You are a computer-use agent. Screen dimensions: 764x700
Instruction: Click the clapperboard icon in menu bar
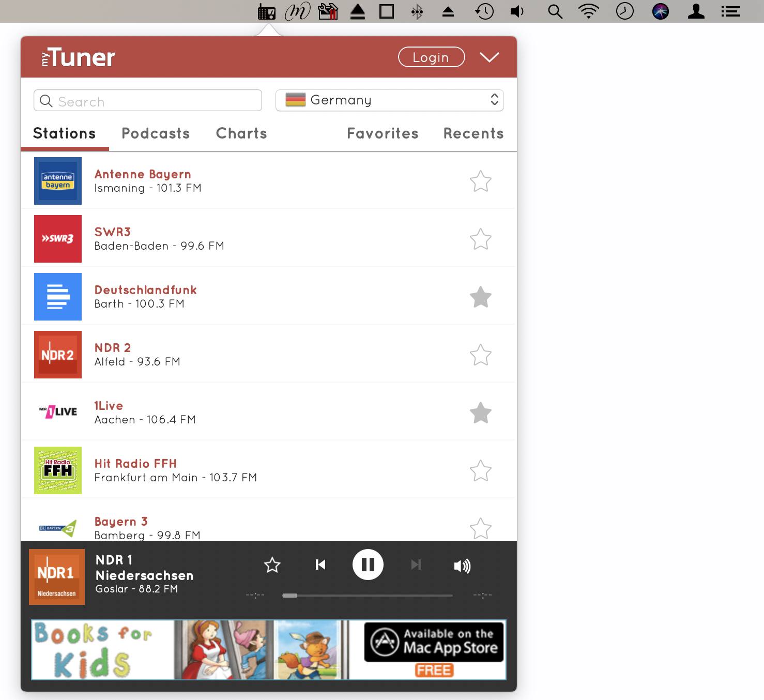(x=328, y=11)
